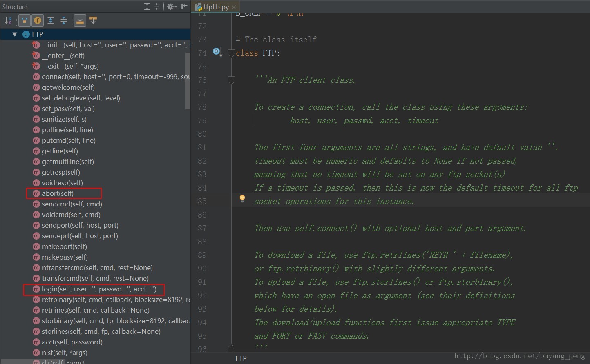Click the Sort Alphabetically icon
Viewport: 590px width, 364px height.
pos(8,20)
